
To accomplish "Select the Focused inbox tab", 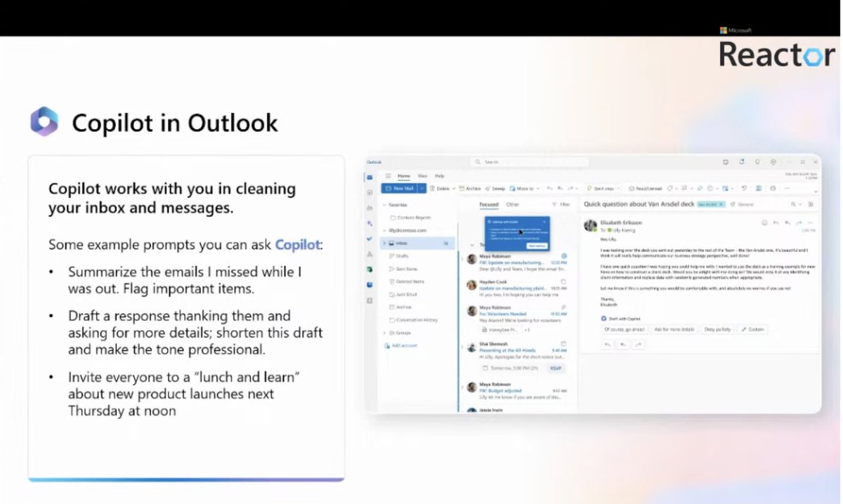I will pos(489,204).
